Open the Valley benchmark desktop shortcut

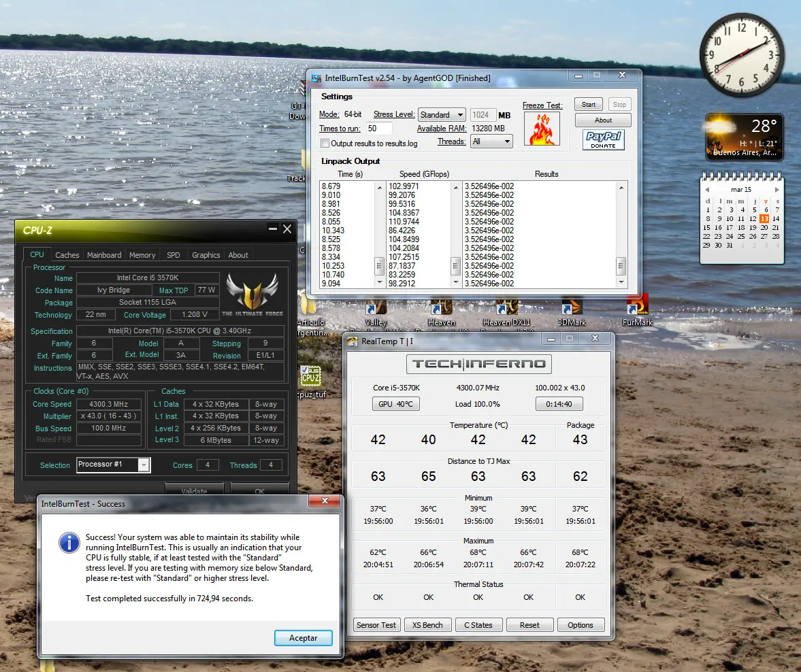click(376, 314)
